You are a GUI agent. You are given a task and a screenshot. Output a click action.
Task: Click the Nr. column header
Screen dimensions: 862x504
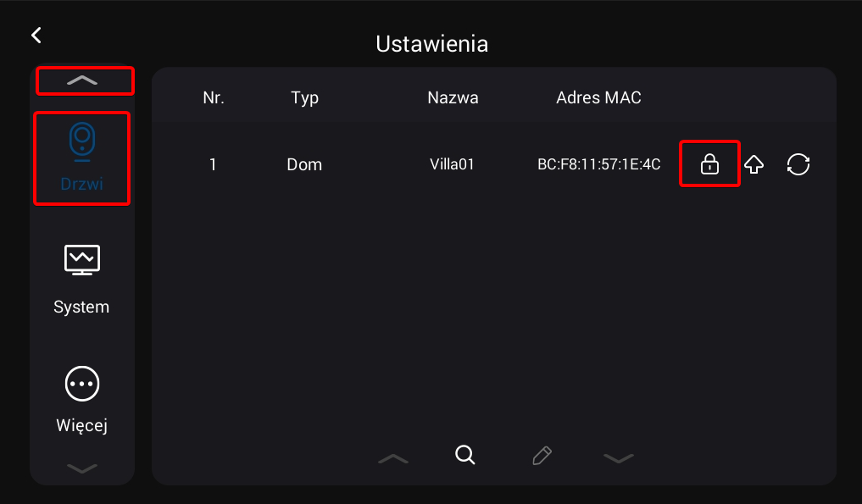click(214, 97)
